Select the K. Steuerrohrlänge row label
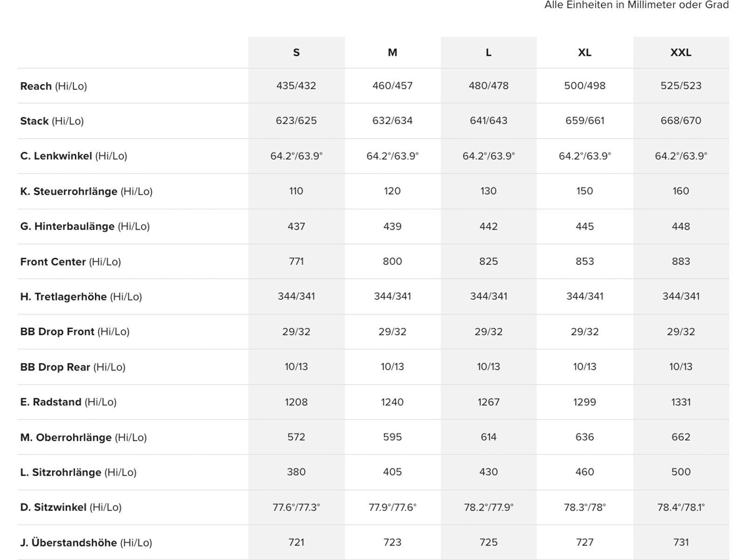Image resolution: width=747 pixels, height=560 pixels. point(86,191)
